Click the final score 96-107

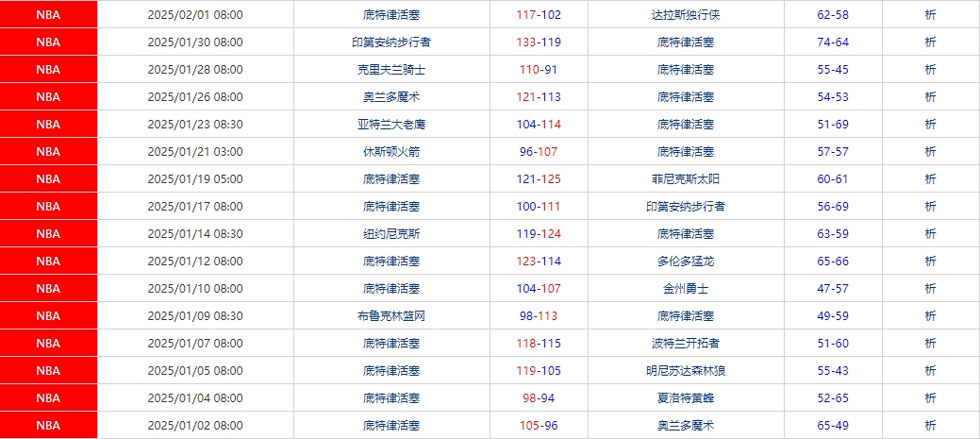pos(539,152)
